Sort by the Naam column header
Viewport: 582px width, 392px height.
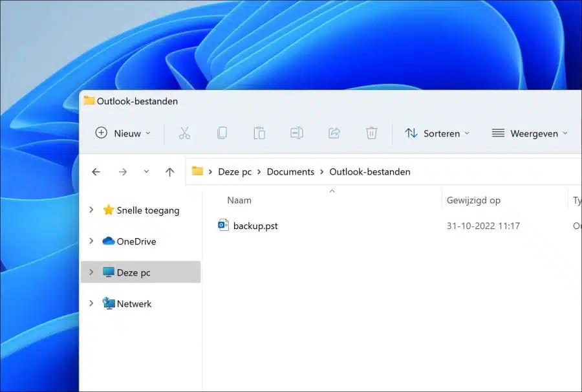coord(239,201)
